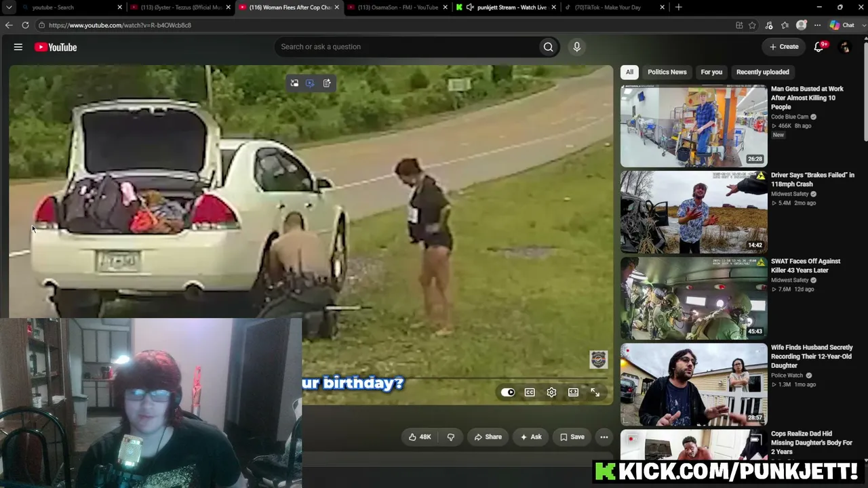Start voice search with the microphone

pos(576,47)
